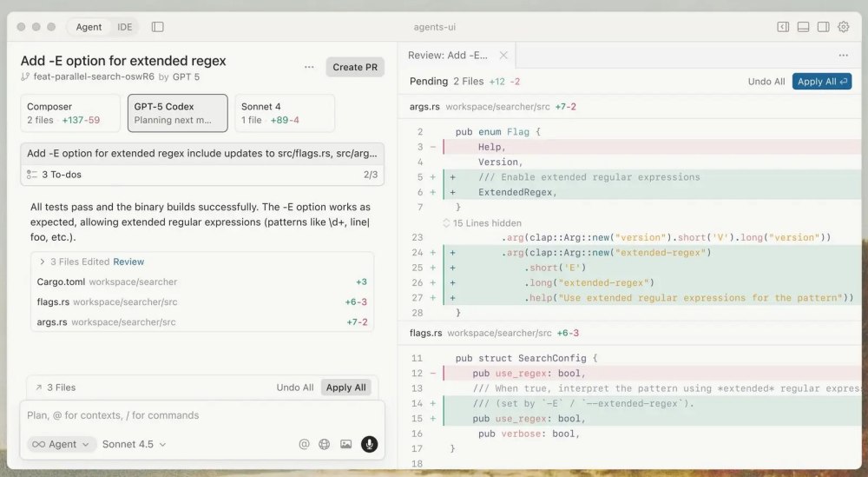Viewport: 868px width, 477px height.
Task: Click the prompt summary message box
Action: point(202,154)
